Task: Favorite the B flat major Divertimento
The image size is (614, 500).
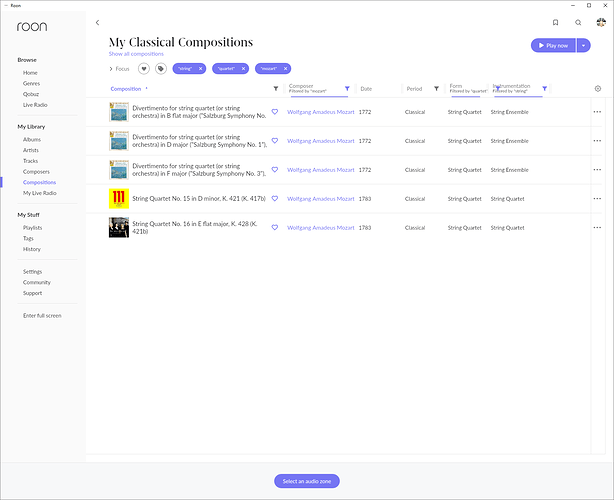Action: click(275, 112)
